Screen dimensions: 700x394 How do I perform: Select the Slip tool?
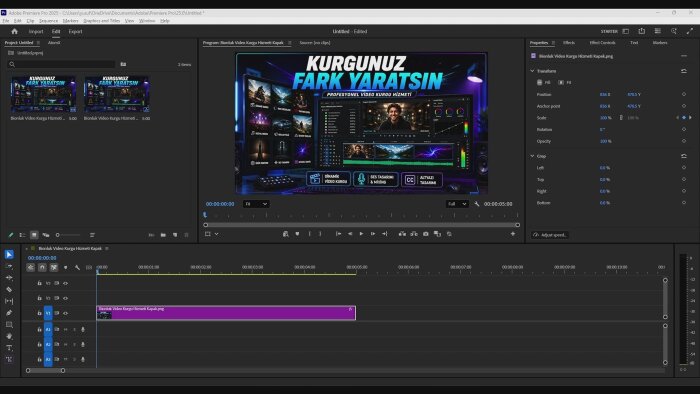(9, 301)
